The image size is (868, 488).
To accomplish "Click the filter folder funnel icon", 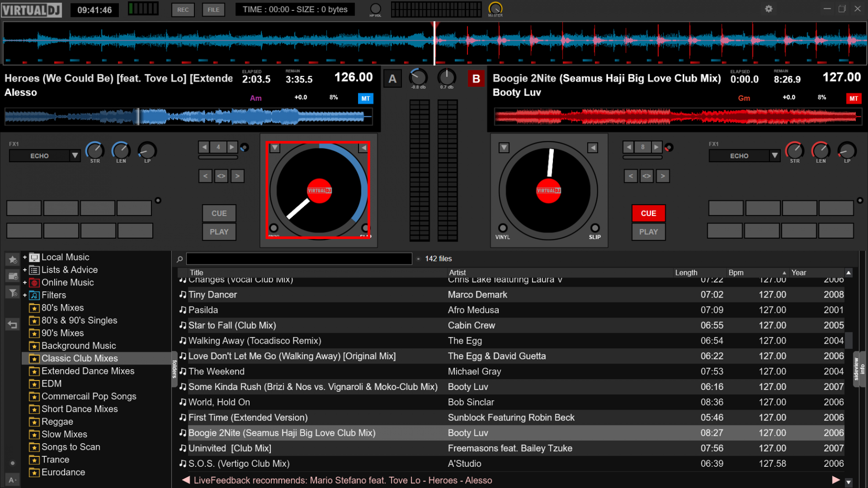I will tap(13, 293).
